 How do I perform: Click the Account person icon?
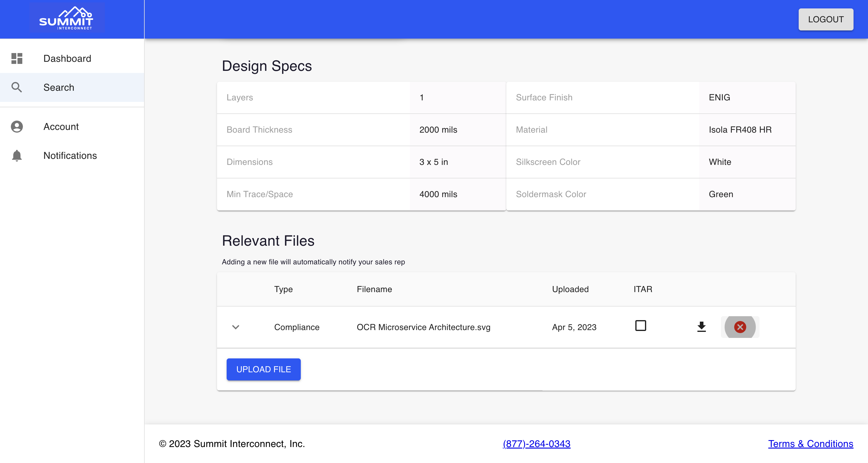(x=17, y=127)
